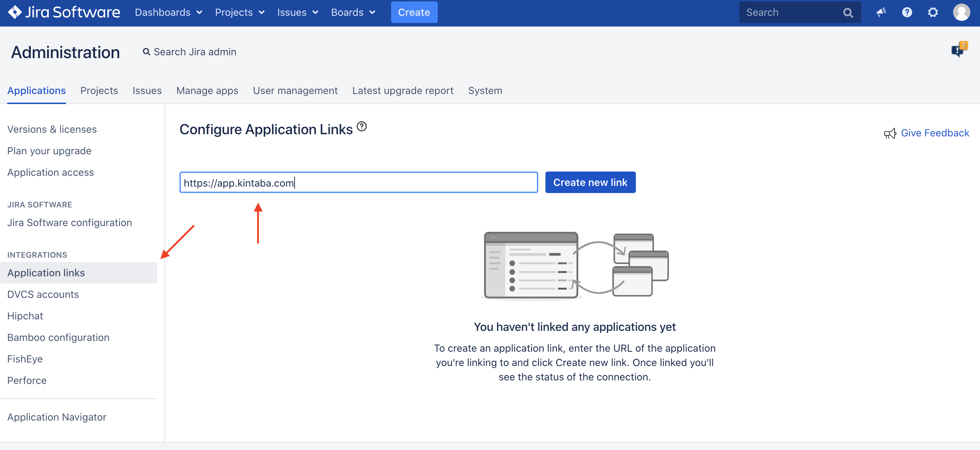This screenshot has height=450, width=980.
Task: Open DVCS accounts in sidebar
Action: click(43, 294)
